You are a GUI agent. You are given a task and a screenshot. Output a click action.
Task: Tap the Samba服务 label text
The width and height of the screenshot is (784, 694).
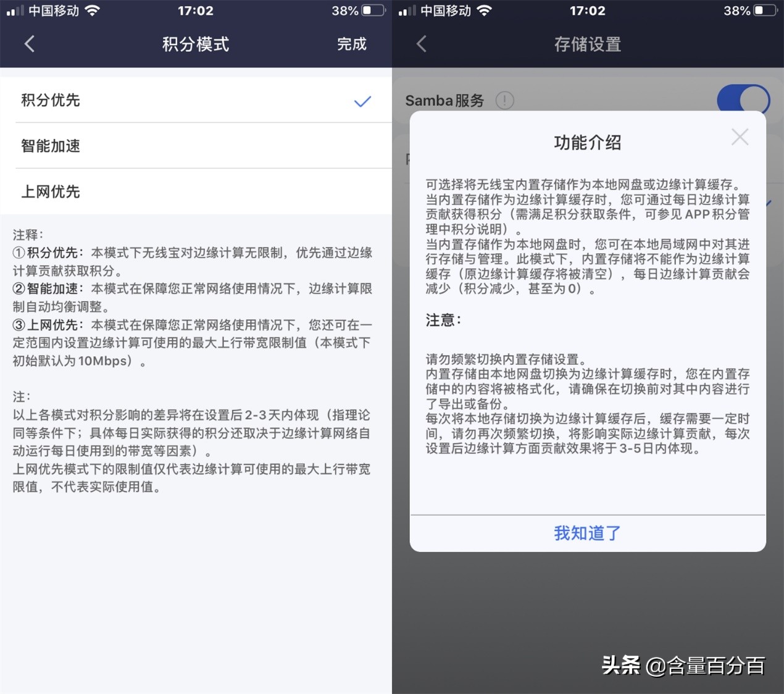tap(444, 100)
